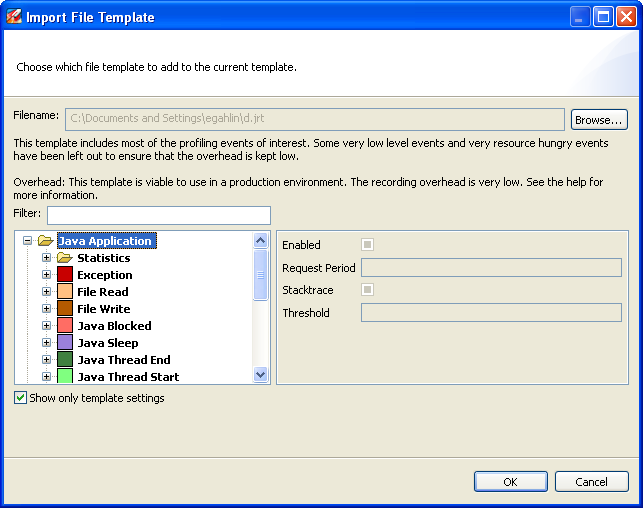Expand the File Write node

pos(46,309)
